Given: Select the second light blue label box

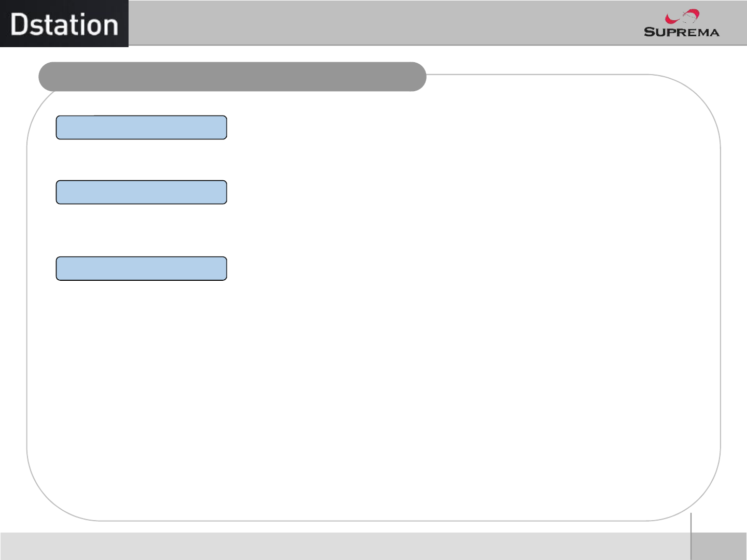Looking at the screenshot, I should (142, 192).
